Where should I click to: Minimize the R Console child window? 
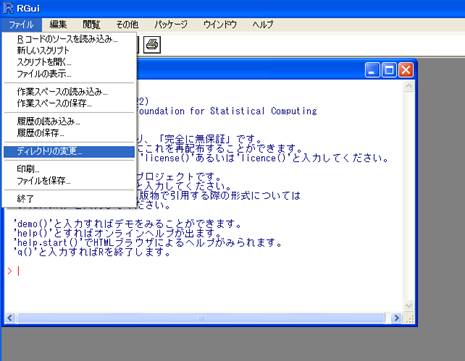372,70
